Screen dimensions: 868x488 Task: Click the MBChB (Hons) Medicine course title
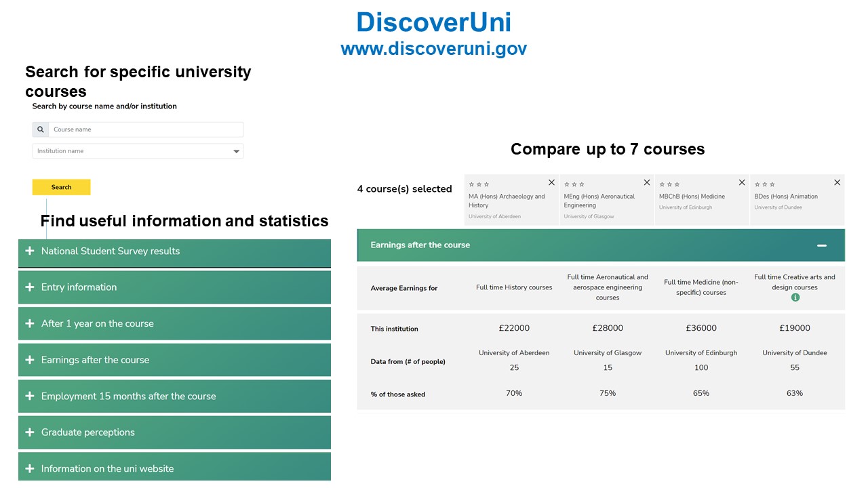(x=692, y=197)
